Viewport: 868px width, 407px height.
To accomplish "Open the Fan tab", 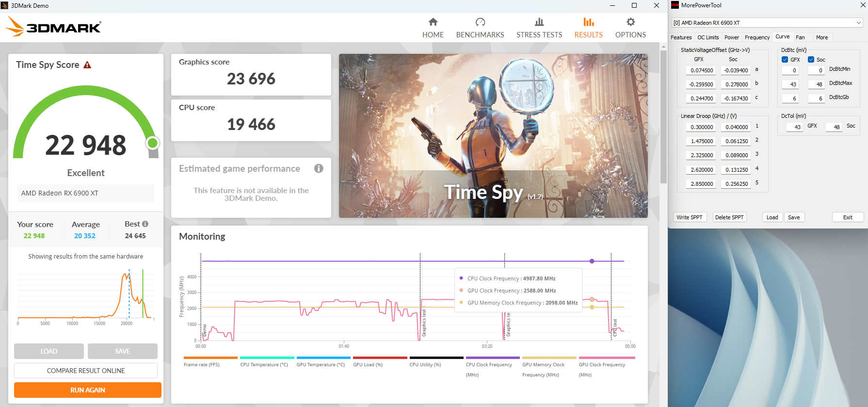I will click(x=800, y=37).
